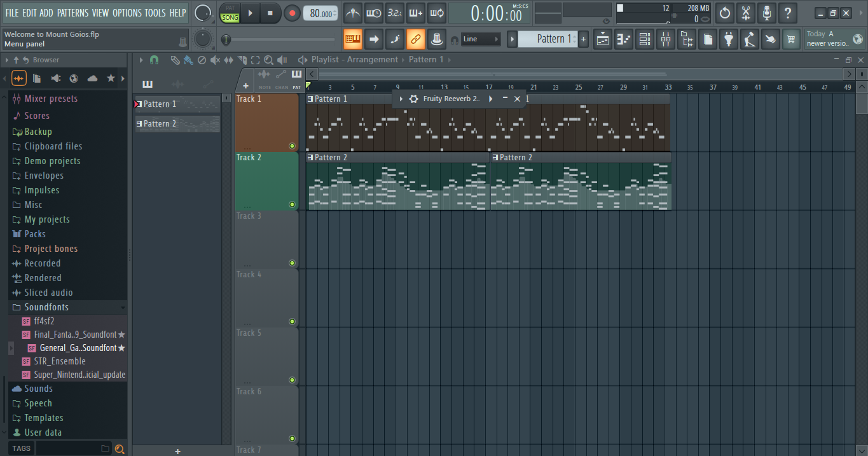Open the HELP menu
The width and height of the screenshot is (868, 456).
tap(178, 13)
